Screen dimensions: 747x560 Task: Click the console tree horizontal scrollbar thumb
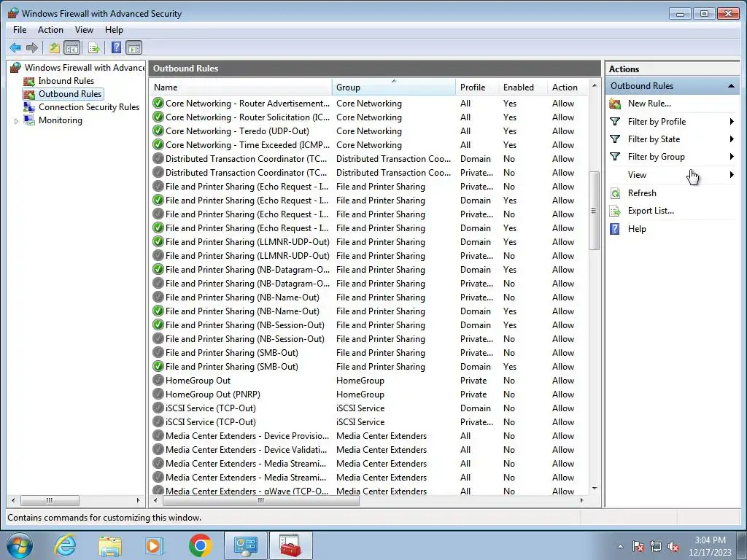click(x=50, y=500)
